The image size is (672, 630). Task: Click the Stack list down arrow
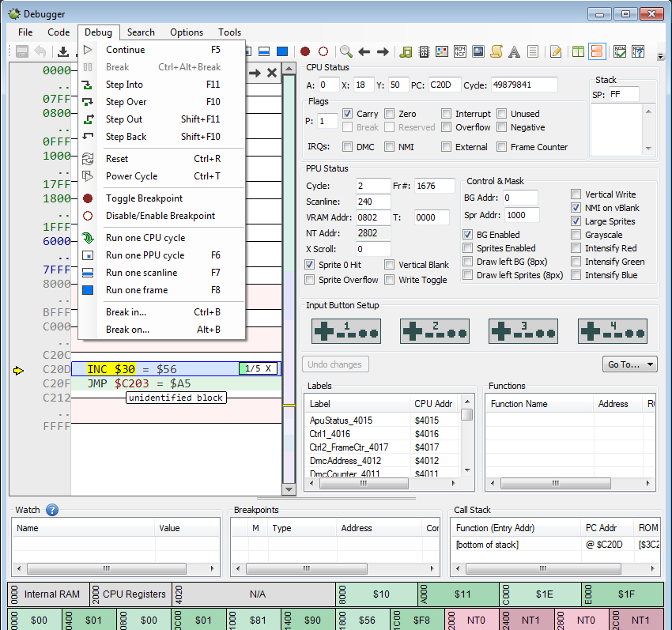(648, 149)
